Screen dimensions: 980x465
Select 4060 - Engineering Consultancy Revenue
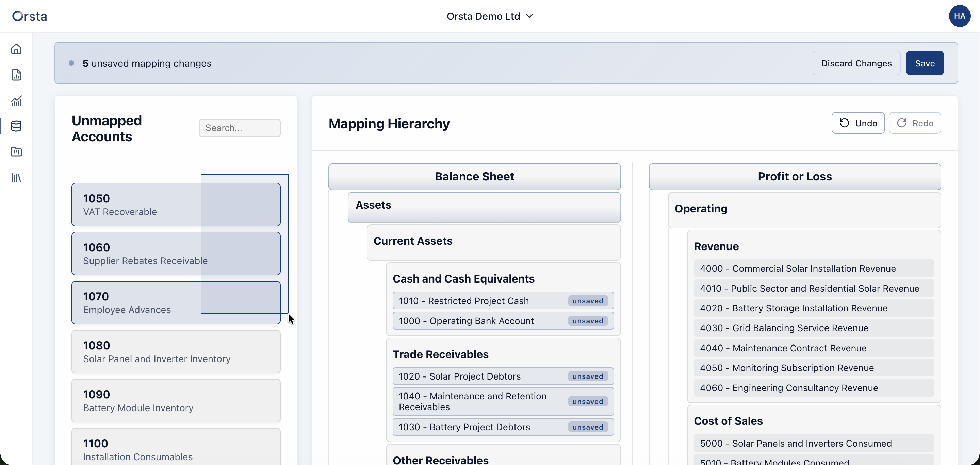click(x=814, y=388)
